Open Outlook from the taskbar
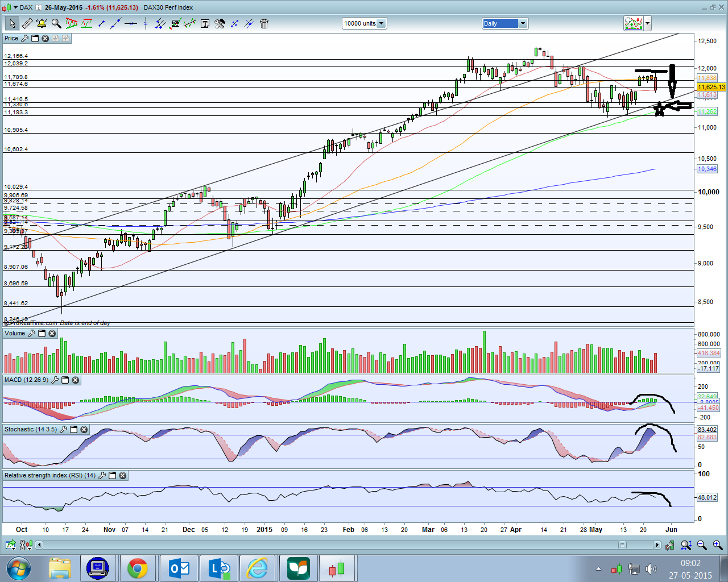Image resolution: width=728 pixels, height=582 pixels. 178,568
